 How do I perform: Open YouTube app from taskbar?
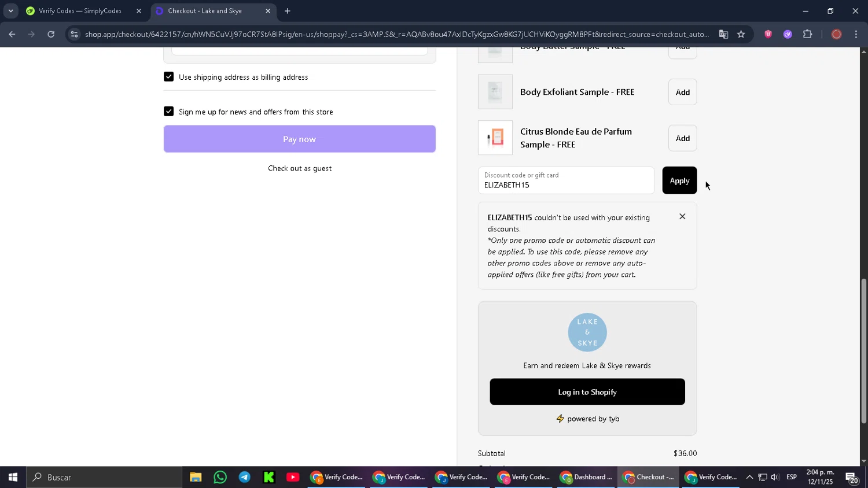293,478
